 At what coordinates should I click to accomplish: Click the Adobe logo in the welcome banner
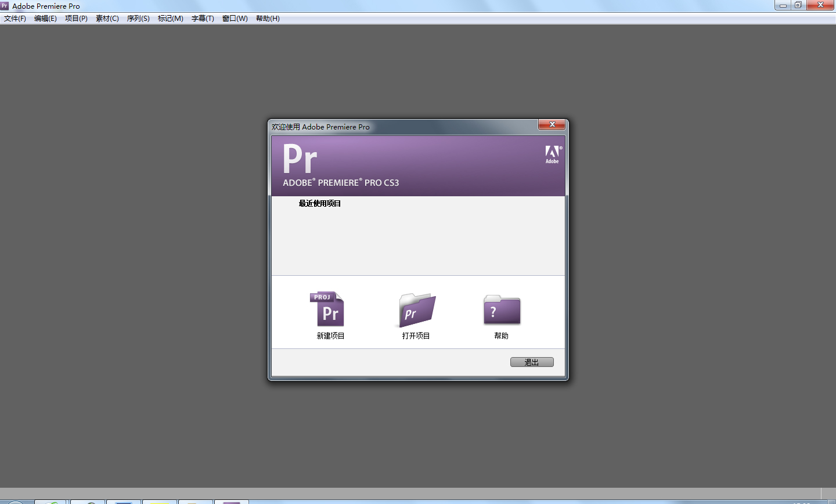click(553, 154)
